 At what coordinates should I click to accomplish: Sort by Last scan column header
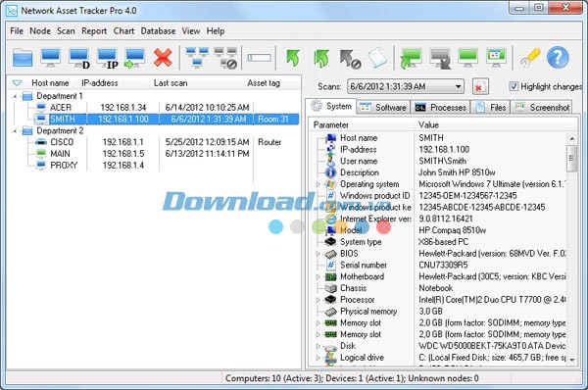[171, 83]
